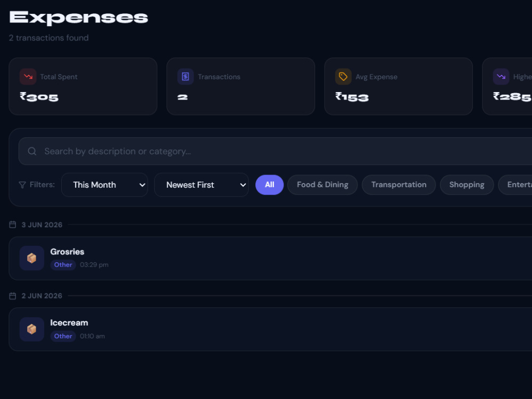Click the Filters: label
The image size is (532, 399).
pos(43,185)
